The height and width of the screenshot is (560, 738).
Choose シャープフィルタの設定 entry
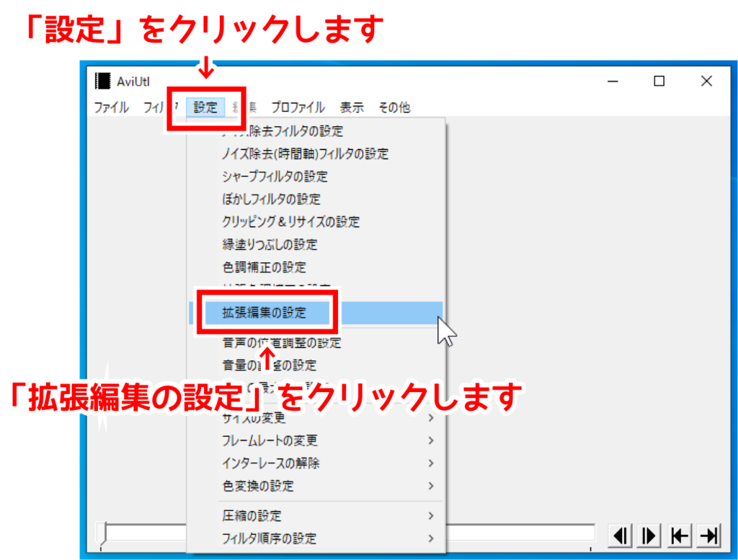pos(316,177)
